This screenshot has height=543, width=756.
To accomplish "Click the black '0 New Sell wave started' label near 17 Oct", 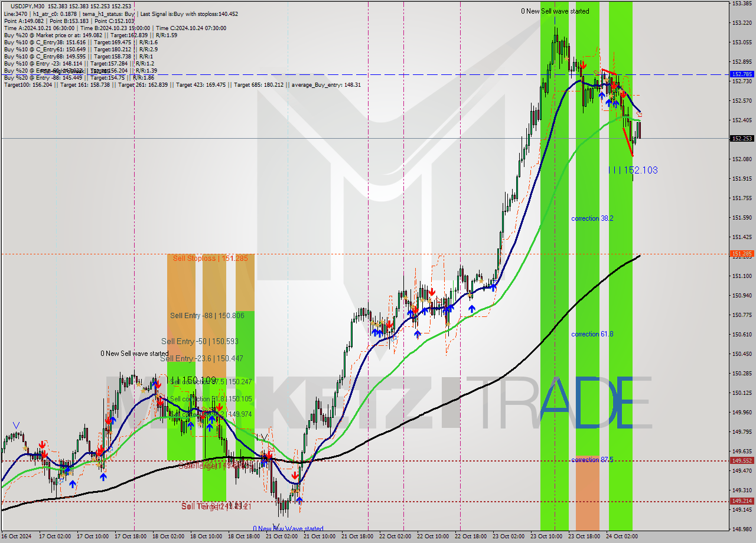I will [134, 354].
